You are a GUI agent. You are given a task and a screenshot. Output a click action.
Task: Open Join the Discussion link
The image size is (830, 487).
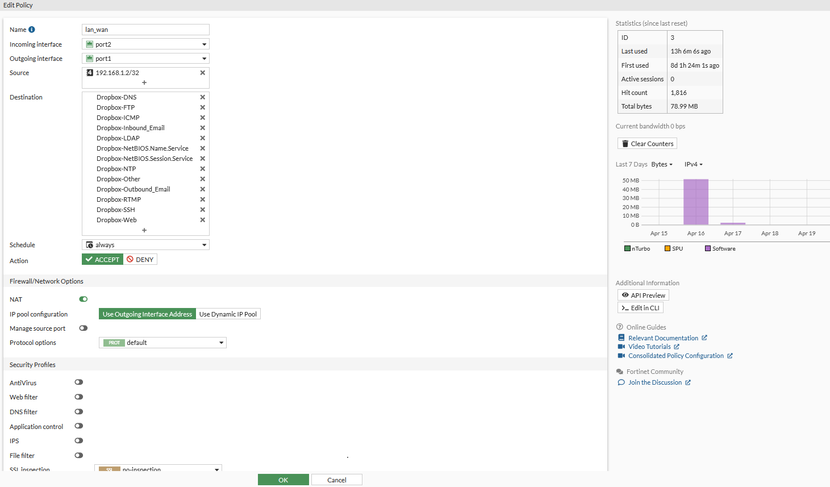tap(655, 382)
